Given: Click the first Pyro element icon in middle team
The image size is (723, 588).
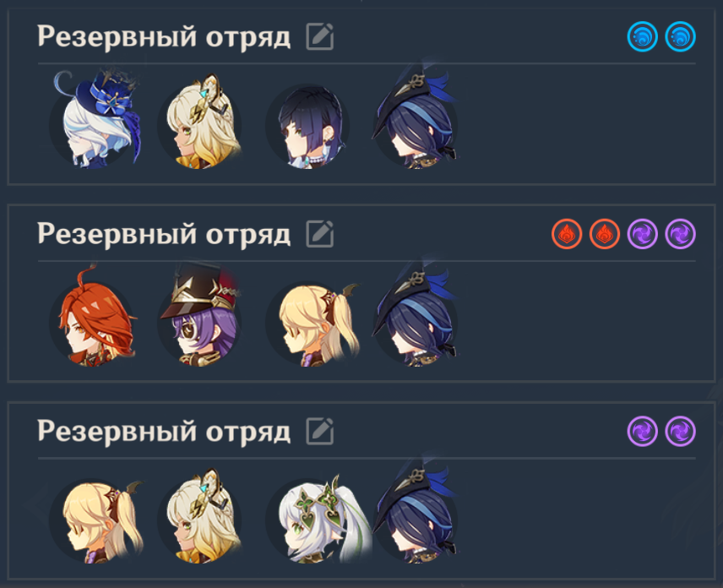Looking at the screenshot, I should pos(567,234).
